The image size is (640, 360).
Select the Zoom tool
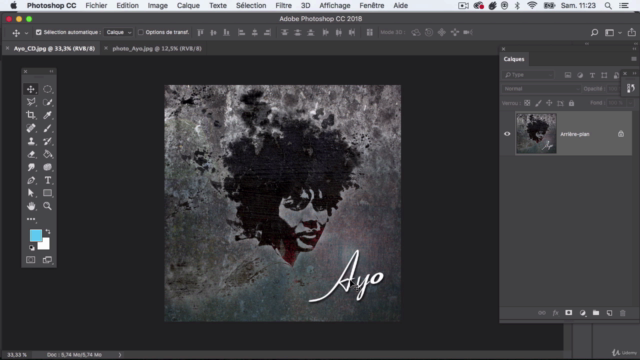click(47, 206)
